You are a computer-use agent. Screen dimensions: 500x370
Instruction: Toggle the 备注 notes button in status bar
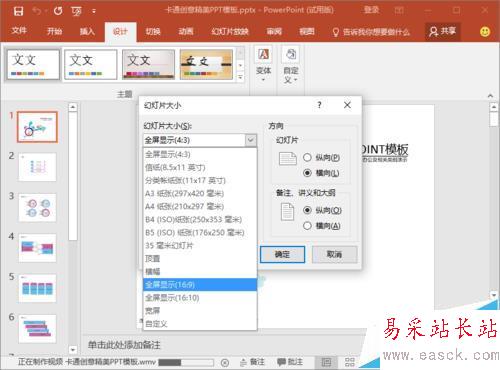tap(252, 362)
